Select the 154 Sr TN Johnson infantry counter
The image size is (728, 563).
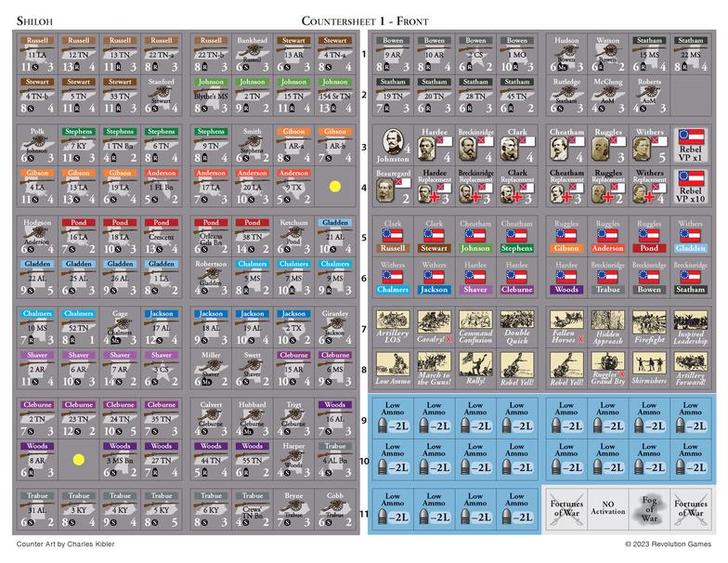[x=334, y=95]
